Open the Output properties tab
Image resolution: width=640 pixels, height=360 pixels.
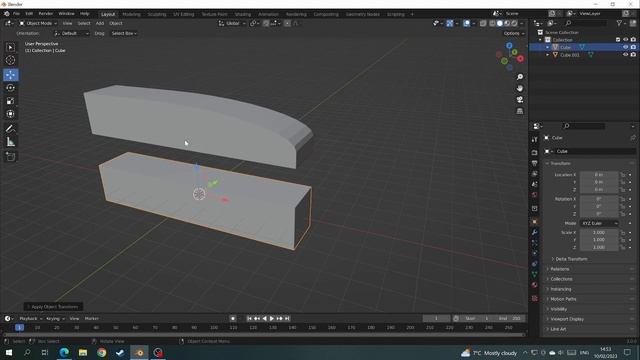click(x=535, y=163)
